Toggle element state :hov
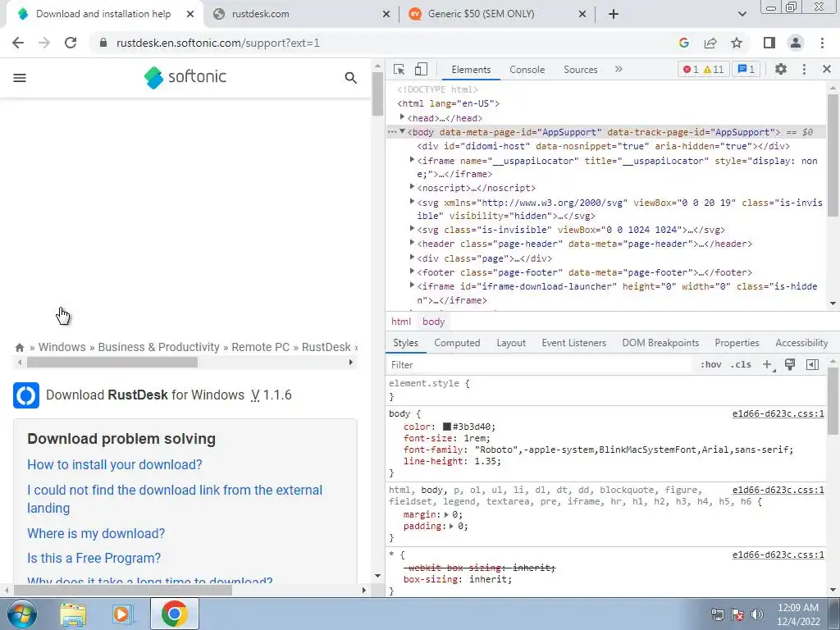 coord(711,365)
